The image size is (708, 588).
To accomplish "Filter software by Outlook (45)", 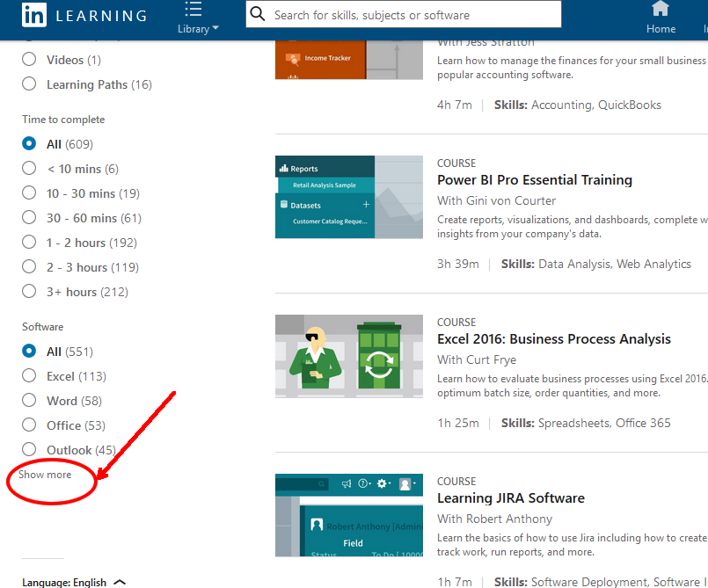I will coord(29,449).
